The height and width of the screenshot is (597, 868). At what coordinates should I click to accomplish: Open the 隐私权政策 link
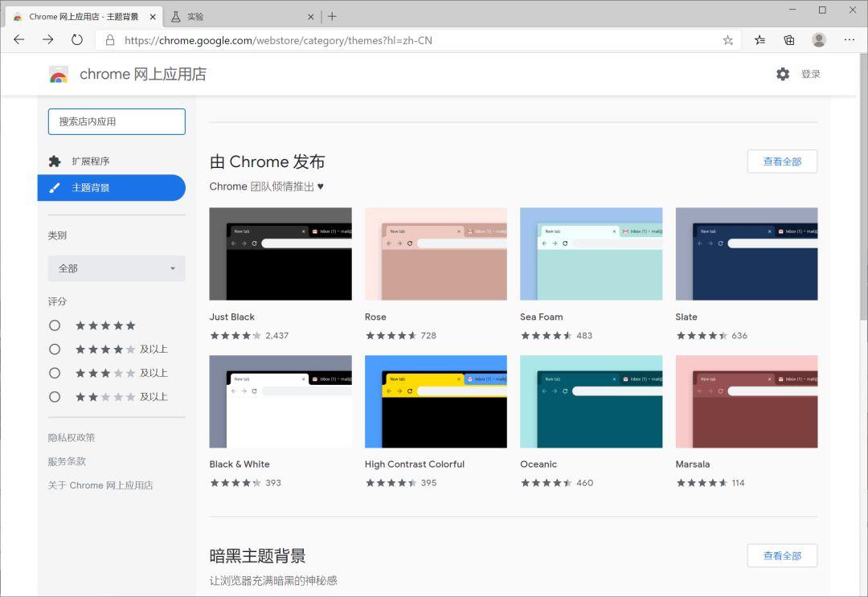pyautogui.click(x=72, y=438)
